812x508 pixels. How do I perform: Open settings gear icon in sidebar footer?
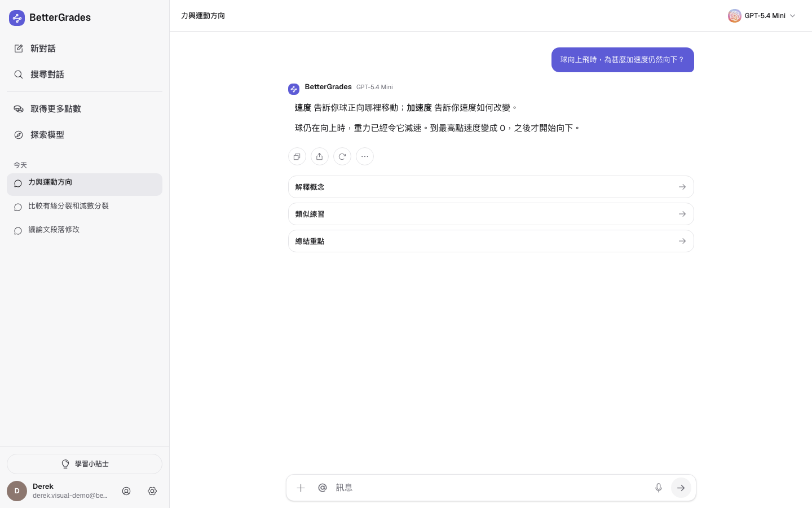click(152, 491)
